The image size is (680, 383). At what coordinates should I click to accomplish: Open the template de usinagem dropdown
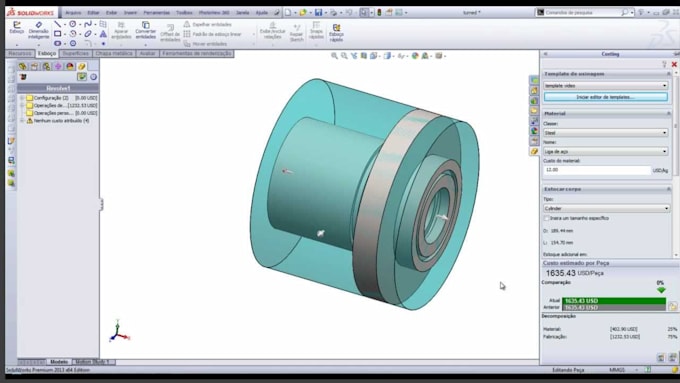pyautogui.click(x=605, y=85)
